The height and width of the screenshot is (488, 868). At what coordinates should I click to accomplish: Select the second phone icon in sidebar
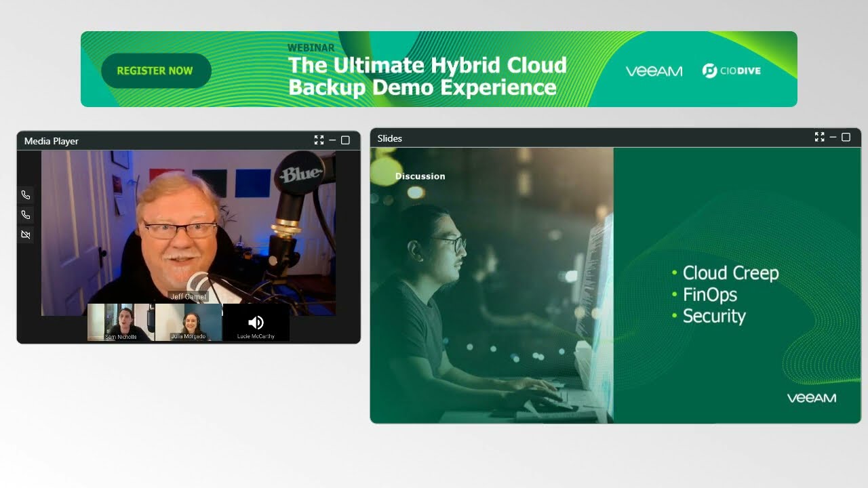coord(26,214)
